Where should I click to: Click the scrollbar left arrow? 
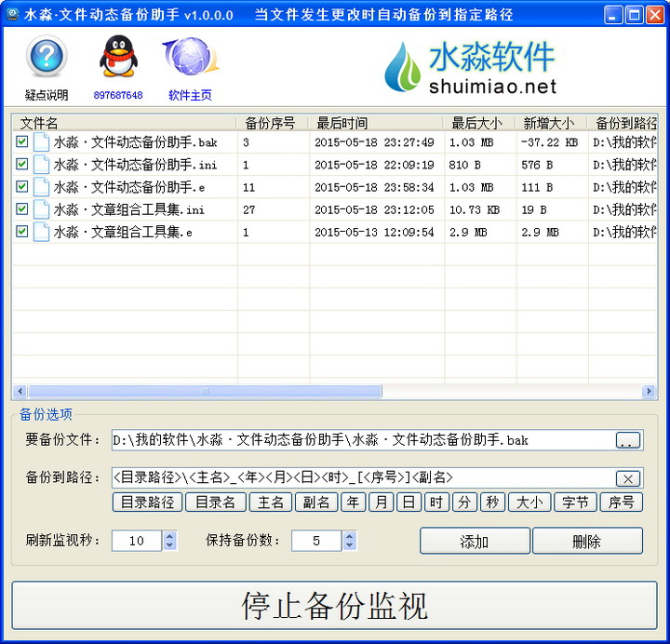pyautogui.click(x=20, y=391)
